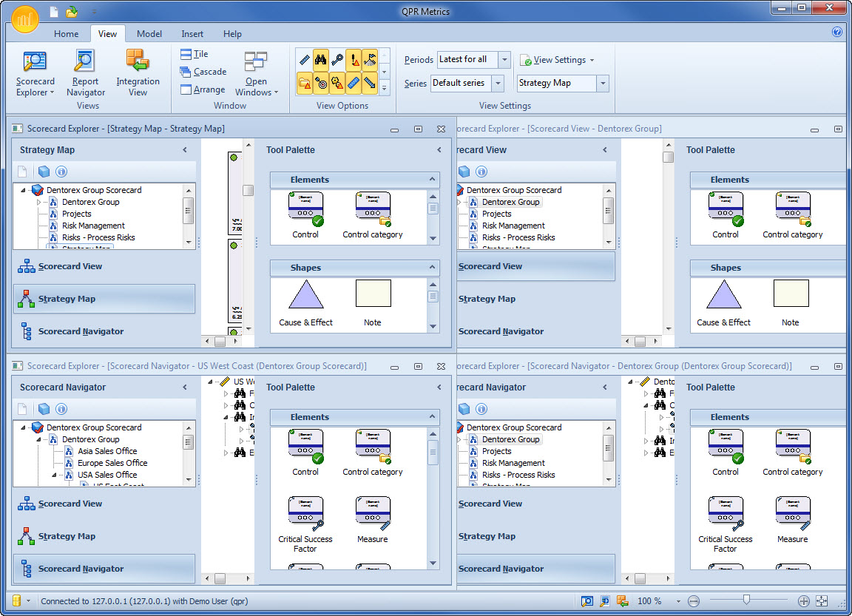Toggle the blue ruler view option in bottom row
This screenshot has height=616, width=852.
(354, 83)
